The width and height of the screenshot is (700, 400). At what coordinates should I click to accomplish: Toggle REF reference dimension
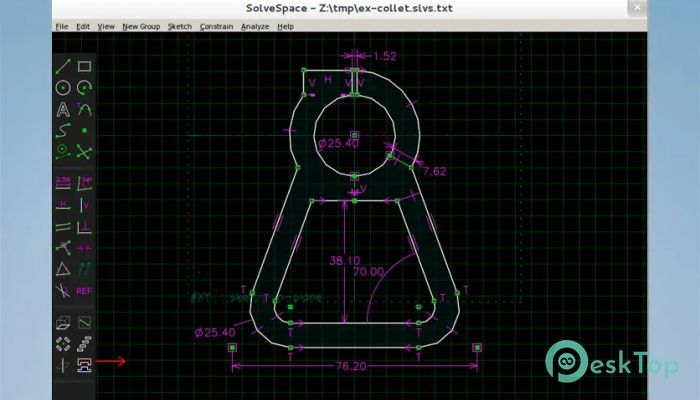coord(84,291)
